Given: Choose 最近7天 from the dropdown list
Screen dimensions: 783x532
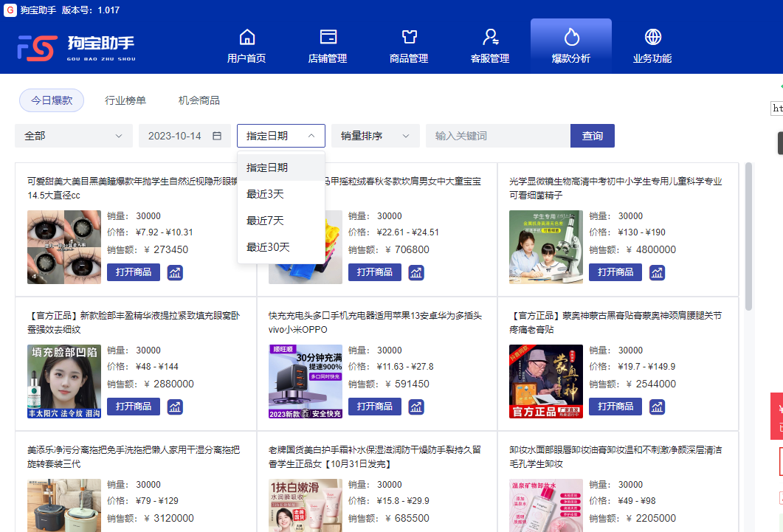Looking at the screenshot, I should [x=281, y=221].
